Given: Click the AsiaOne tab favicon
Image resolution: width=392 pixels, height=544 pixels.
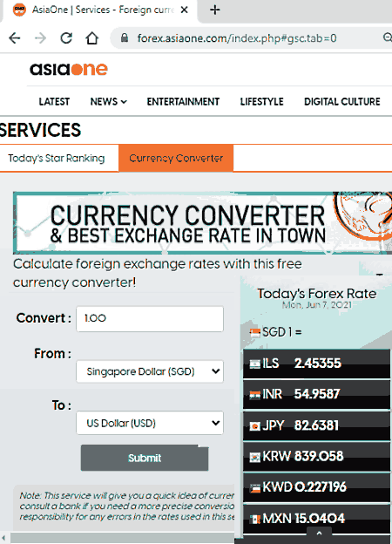Looking at the screenshot, I should point(19,10).
